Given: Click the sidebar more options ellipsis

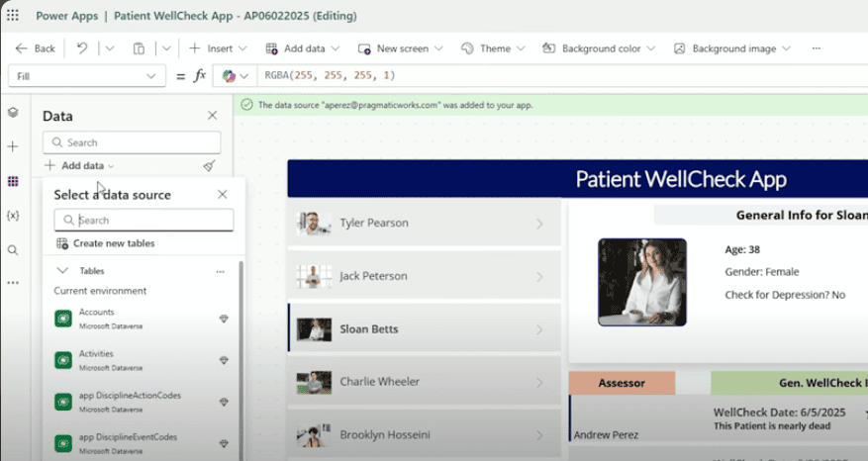Looking at the screenshot, I should point(13,283).
